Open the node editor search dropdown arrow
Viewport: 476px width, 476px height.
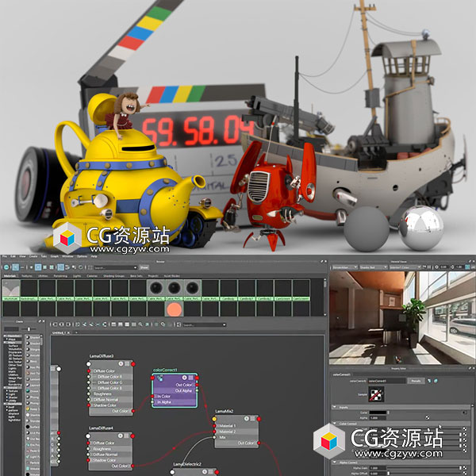pyautogui.click(x=225, y=324)
